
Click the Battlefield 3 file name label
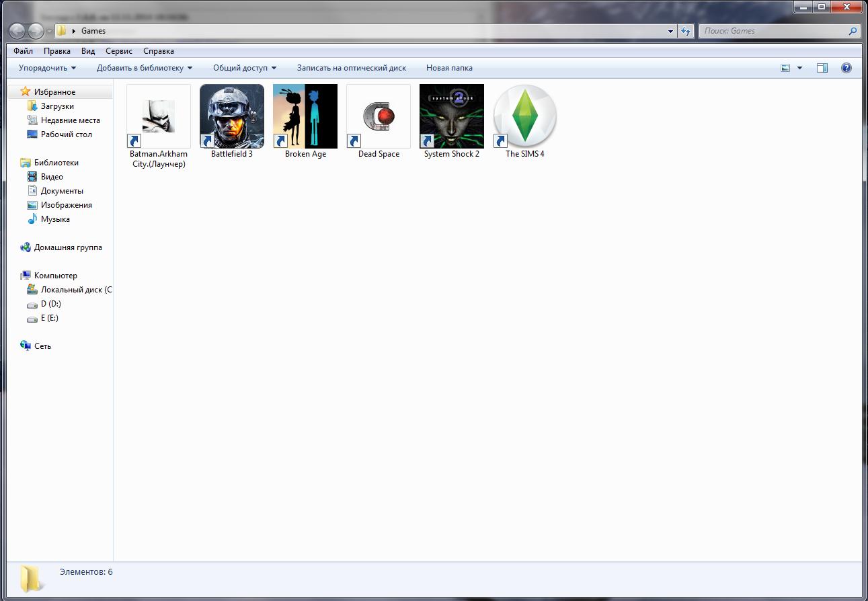coord(232,154)
